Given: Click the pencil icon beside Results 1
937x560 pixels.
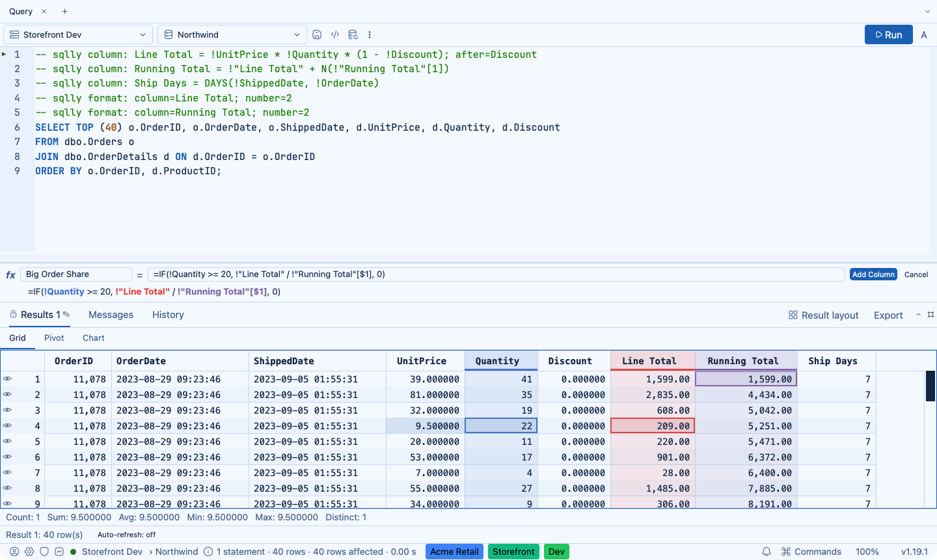Looking at the screenshot, I should click(x=66, y=314).
